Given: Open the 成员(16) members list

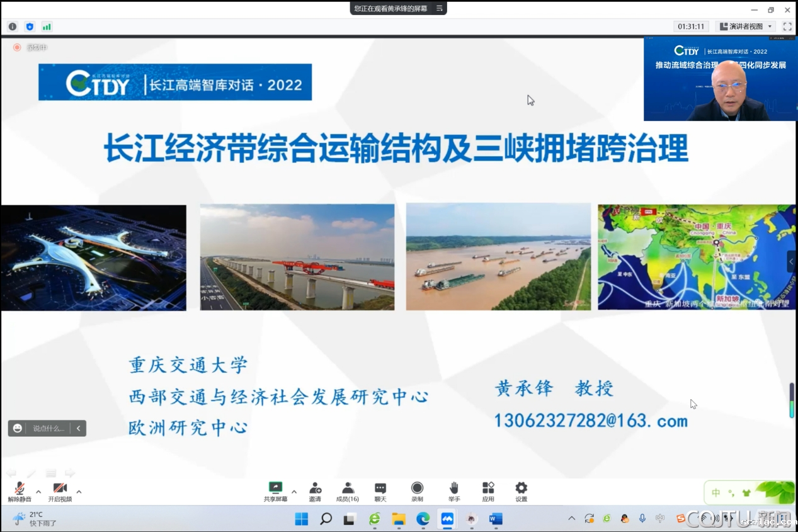Looking at the screenshot, I should point(348,492).
